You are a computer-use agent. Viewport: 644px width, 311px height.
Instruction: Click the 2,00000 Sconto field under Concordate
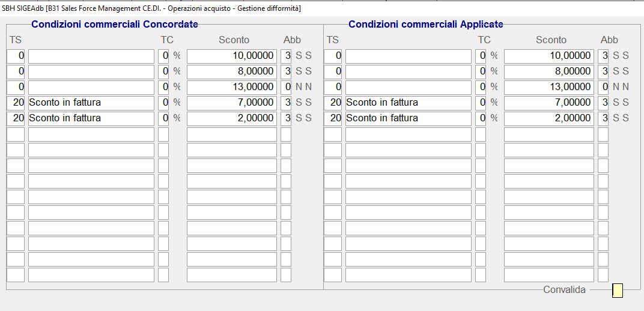click(x=232, y=118)
